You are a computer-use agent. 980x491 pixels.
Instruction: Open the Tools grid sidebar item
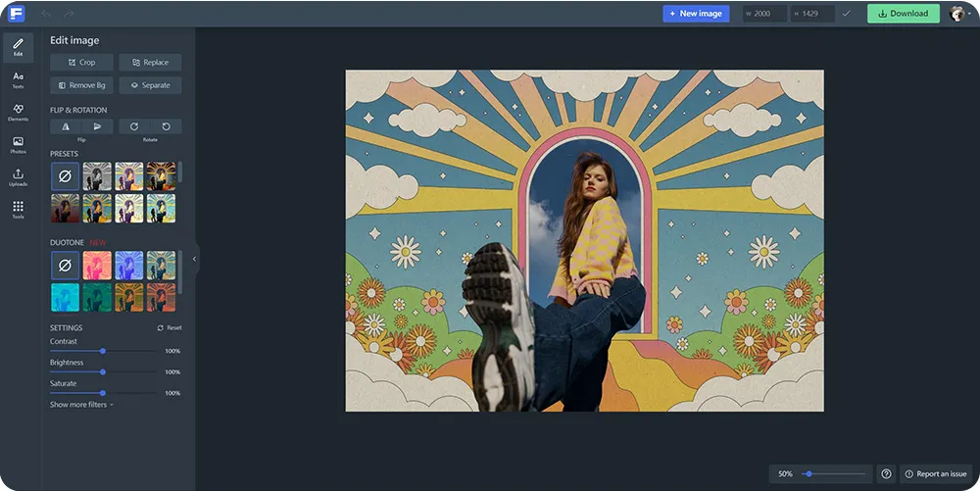pyautogui.click(x=18, y=210)
